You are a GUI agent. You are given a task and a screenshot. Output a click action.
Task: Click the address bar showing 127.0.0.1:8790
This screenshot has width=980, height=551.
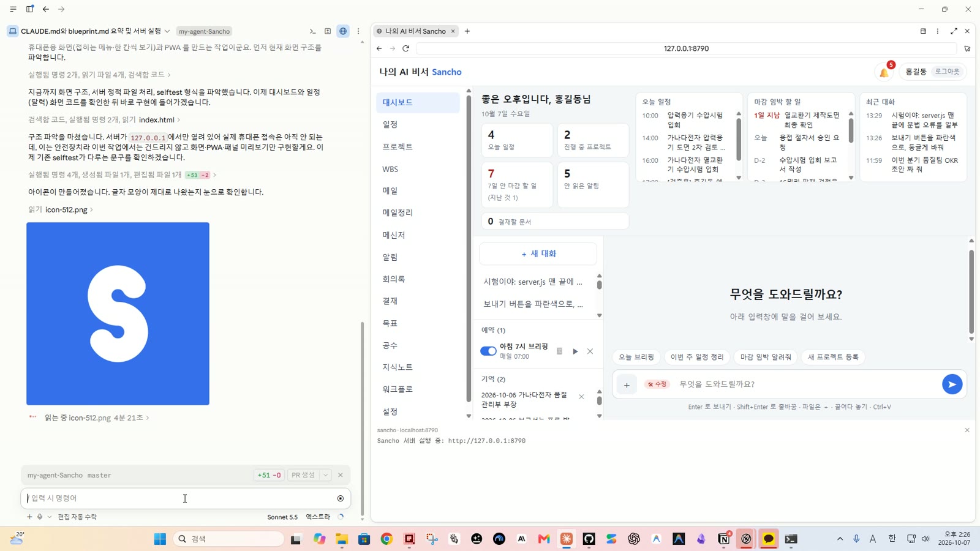click(x=686, y=48)
